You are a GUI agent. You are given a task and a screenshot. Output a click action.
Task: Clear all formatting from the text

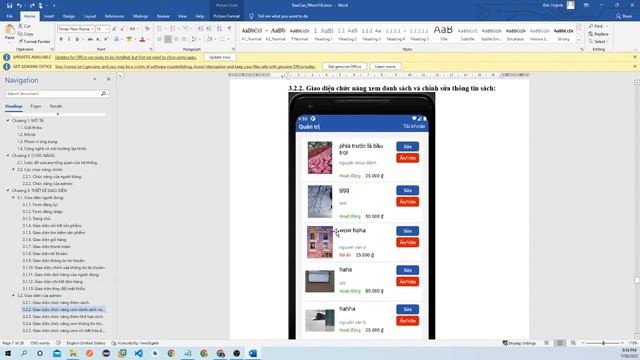147,29
